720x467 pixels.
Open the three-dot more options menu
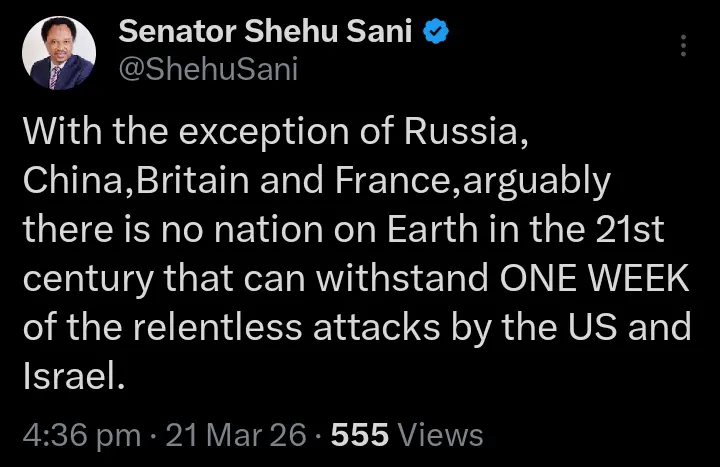tap(684, 46)
